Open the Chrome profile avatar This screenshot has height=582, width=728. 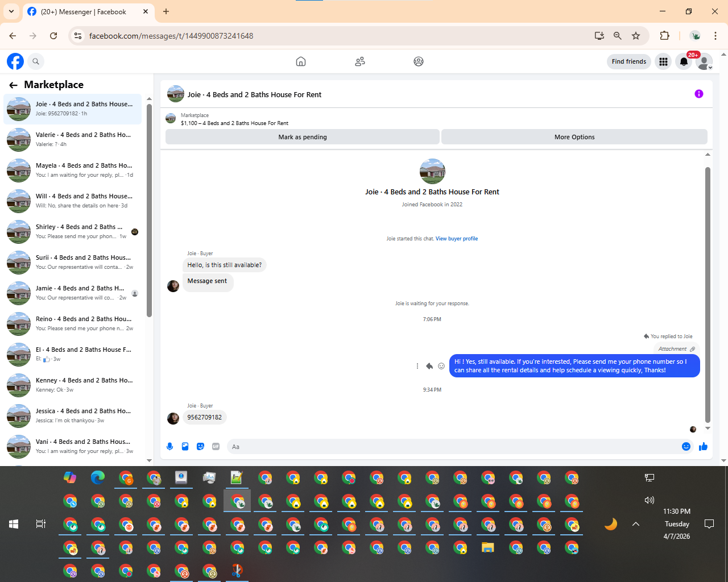click(x=695, y=36)
